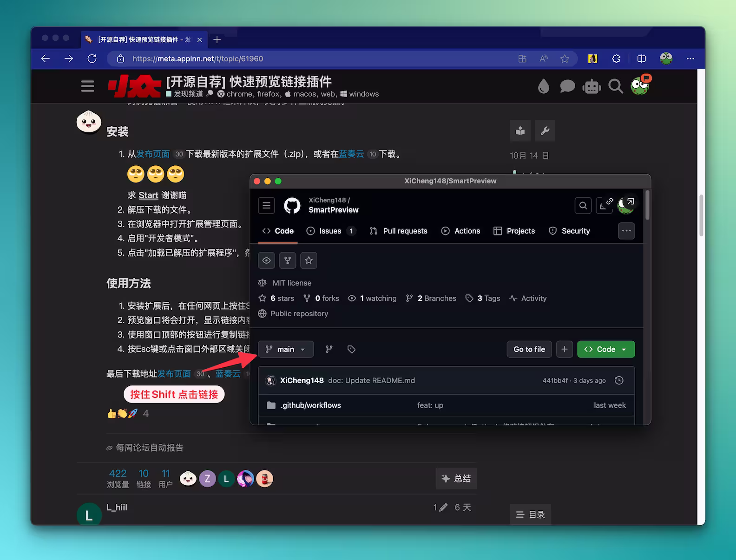The height and width of the screenshot is (560, 736).
Task: Click the commit history clock icon
Action: click(x=619, y=380)
